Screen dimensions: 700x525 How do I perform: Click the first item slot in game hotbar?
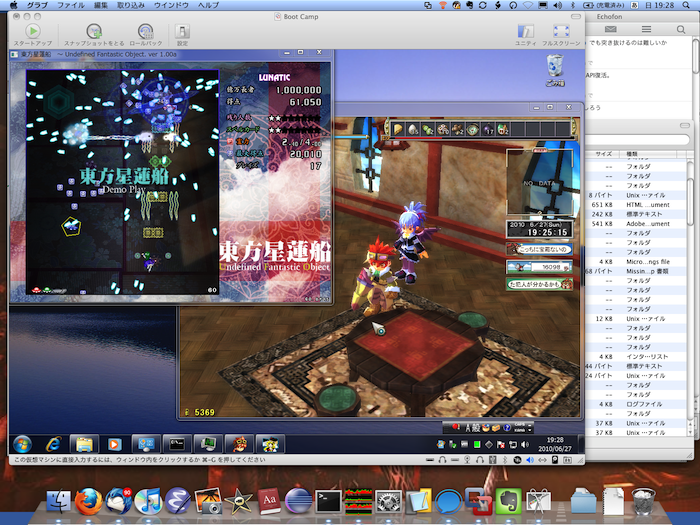pos(398,129)
